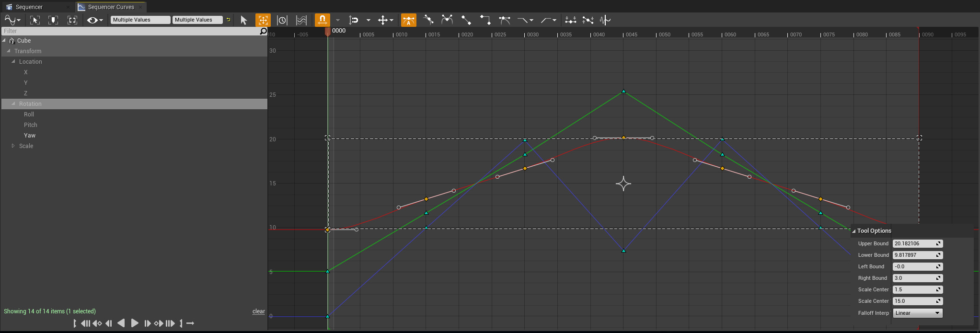Toggle time snapping magnet icon

322,20
